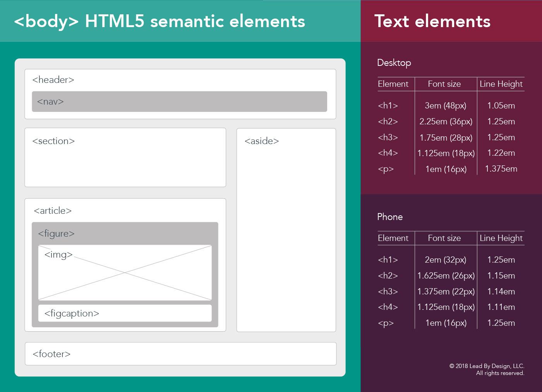Click the "1.05em" line height
Screen dimensions: 542x392
coord(501,106)
